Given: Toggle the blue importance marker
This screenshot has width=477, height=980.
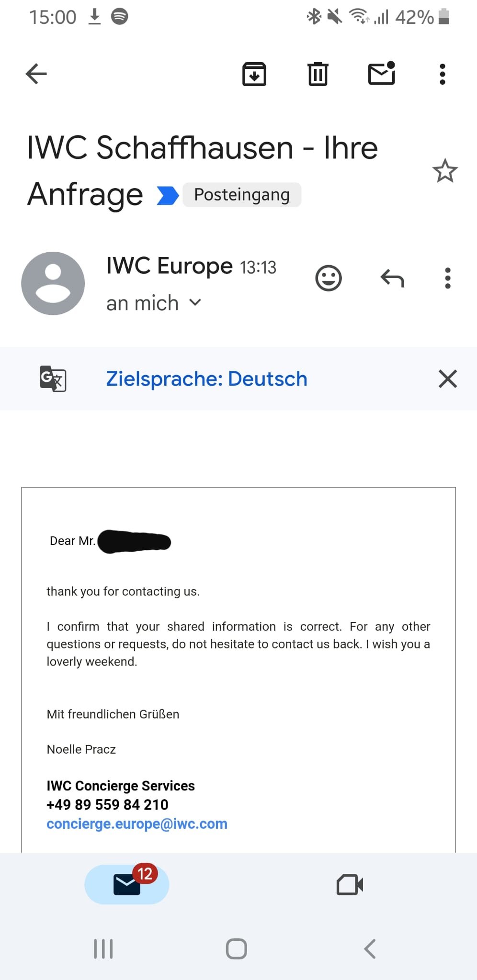Looking at the screenshot, I should [x=167, y=195].
